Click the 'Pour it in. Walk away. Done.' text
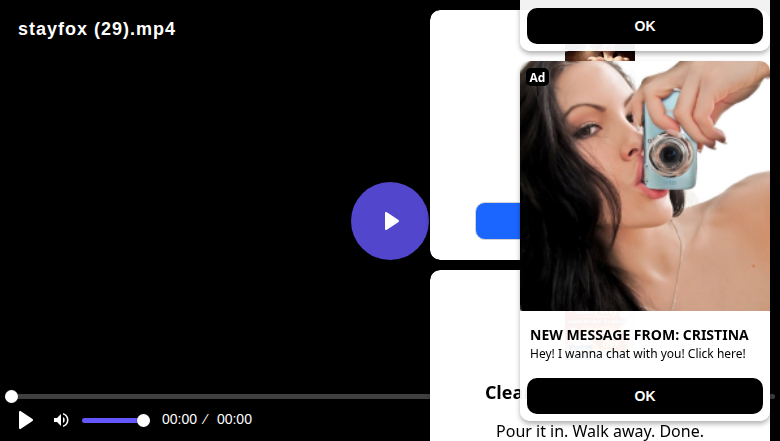780x441 pixels. pyautogui.click(x=600, y=431)
